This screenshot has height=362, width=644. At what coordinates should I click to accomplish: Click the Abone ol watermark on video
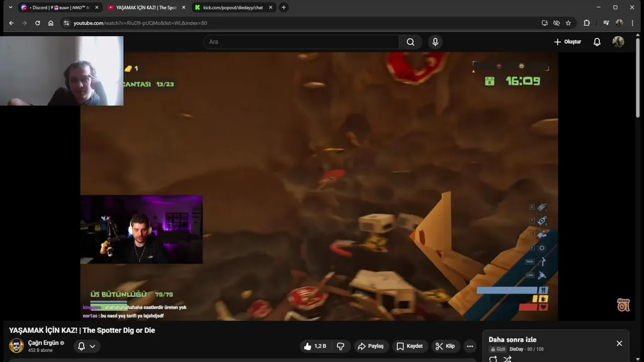623,305
